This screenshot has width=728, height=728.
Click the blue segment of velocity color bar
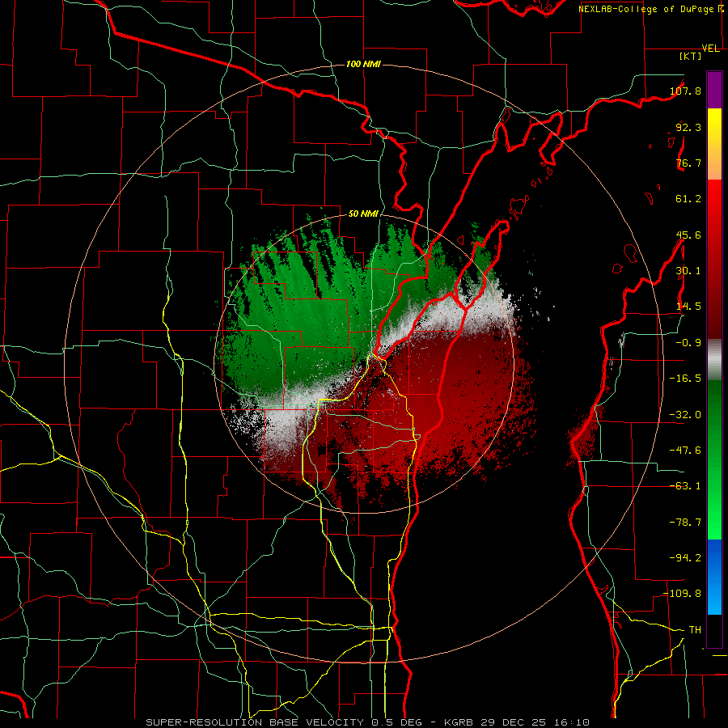(x=714, y=577)
